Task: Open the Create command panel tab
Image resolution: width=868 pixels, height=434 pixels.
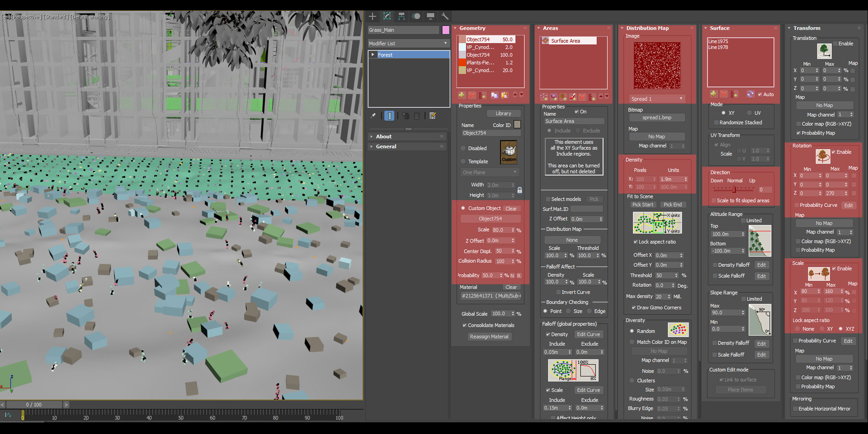Action: click(372, 16)
